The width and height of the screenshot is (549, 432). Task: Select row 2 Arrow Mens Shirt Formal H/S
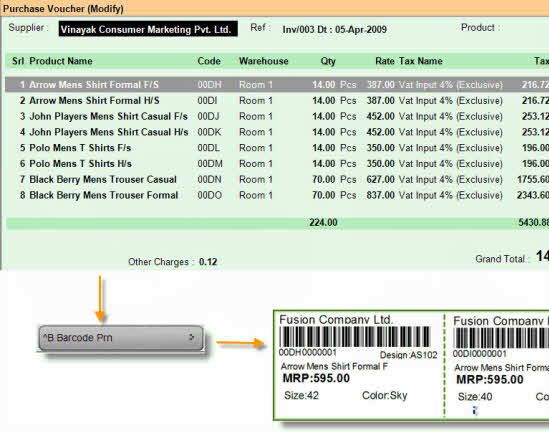277,101
